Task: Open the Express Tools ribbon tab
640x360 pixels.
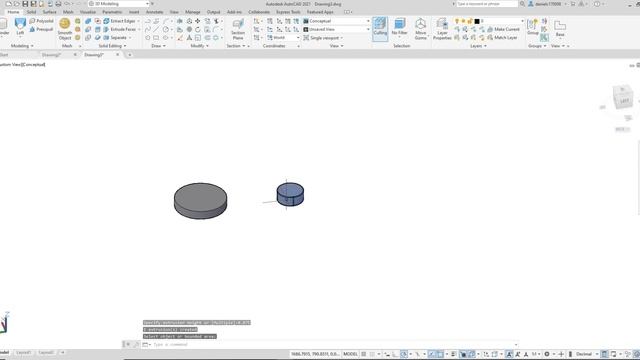Action: [288, 12]
